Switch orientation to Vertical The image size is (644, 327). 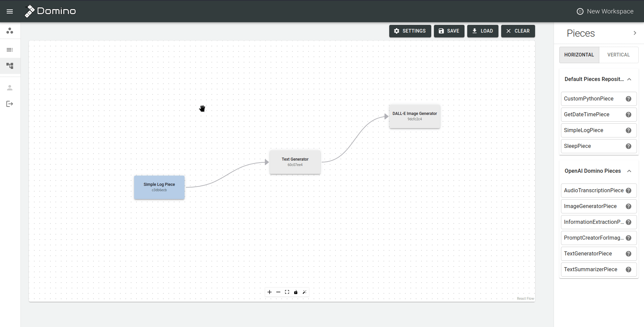[618, 55]
